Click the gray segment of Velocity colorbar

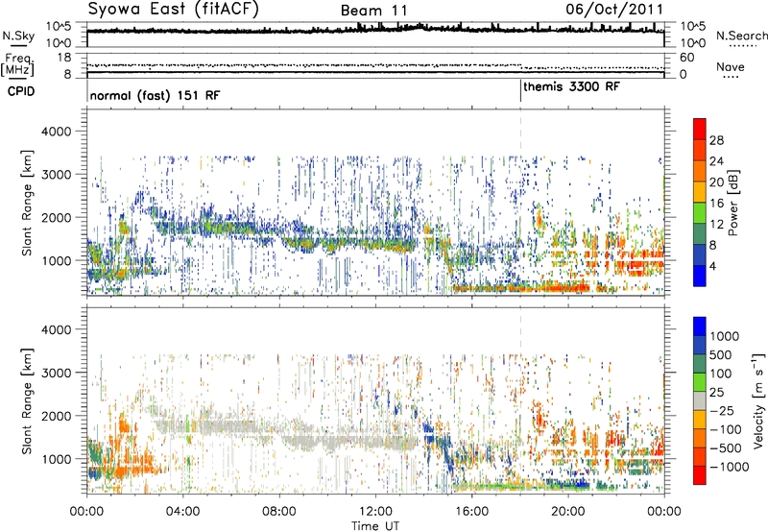pos(700,401)
